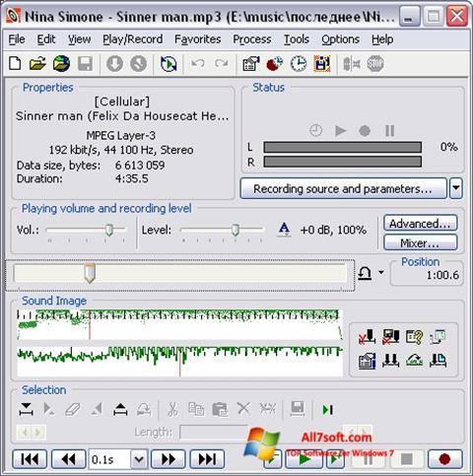Screen dimensions: 473x476
Task: Click Recording source and parameters button
Action: click(x=344, y=188)
